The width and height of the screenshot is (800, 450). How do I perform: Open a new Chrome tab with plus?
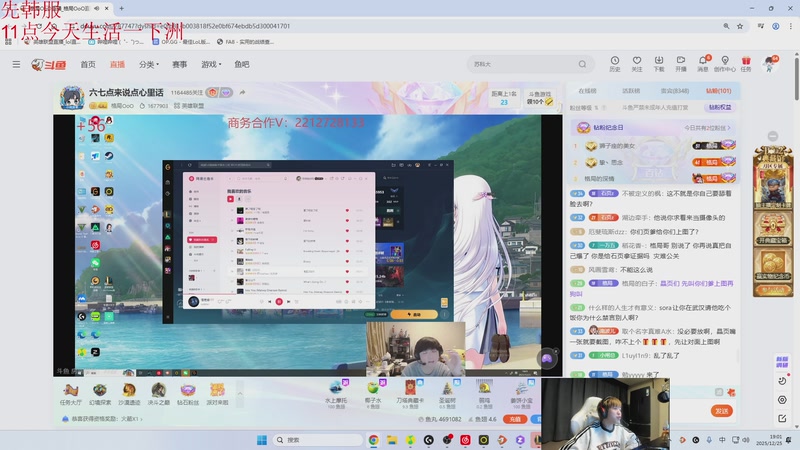click(121, 8)
